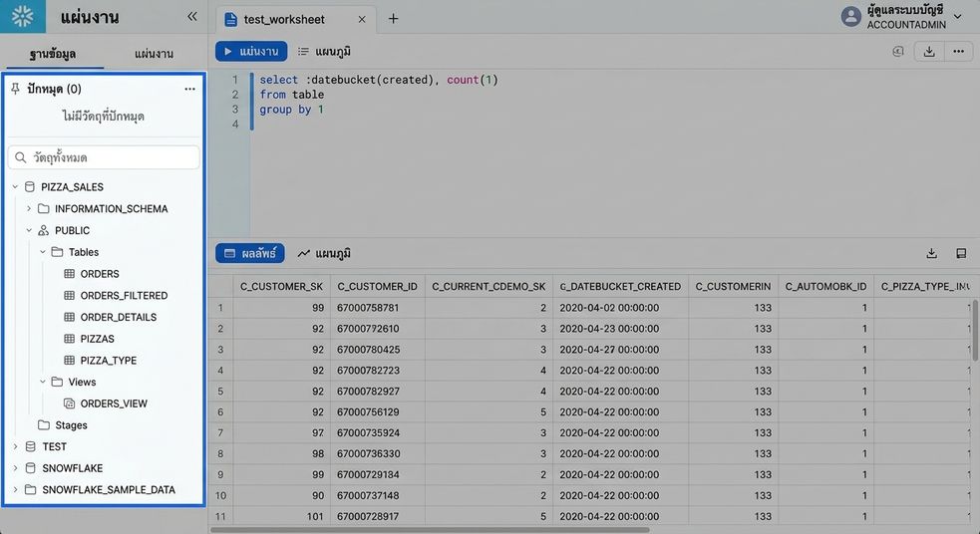
Task: Run the worksheet with the blue play button
Action: point(251,51)
